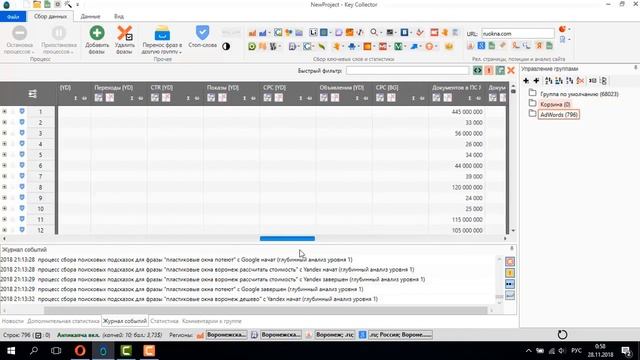Expand row 12 with plus sign
Viewport: 640px width, 360px height.
coord(4,230)
